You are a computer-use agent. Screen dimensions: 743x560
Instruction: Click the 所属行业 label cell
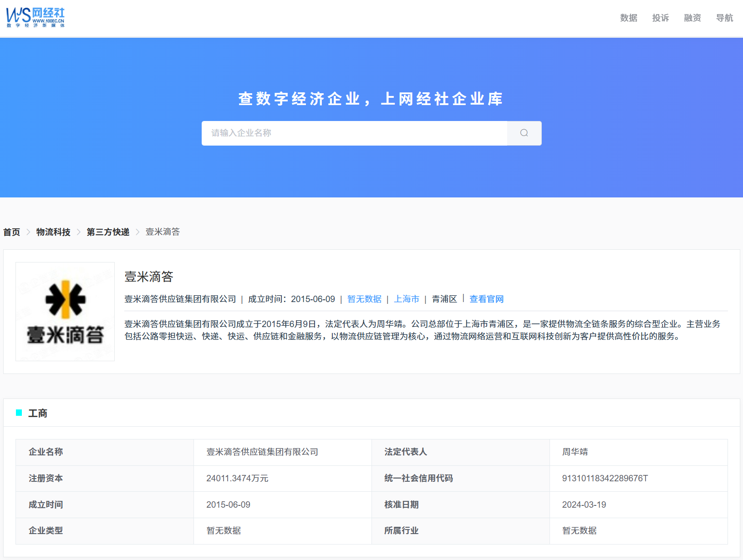pyautogui.click(x=461, y=531)
